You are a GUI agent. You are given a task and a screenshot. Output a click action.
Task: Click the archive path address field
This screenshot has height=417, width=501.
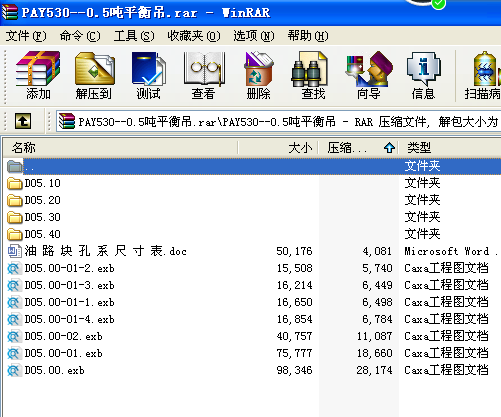(279, 121)
